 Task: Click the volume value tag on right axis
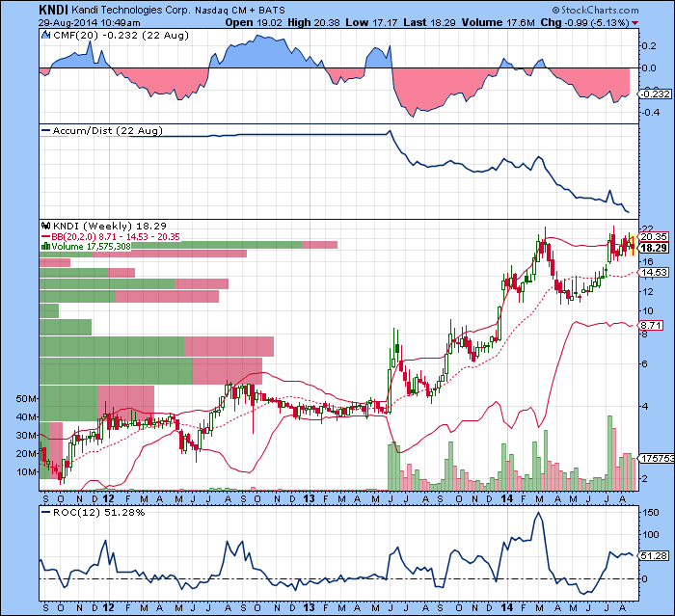pyautogui.click(x=657, y=459)
